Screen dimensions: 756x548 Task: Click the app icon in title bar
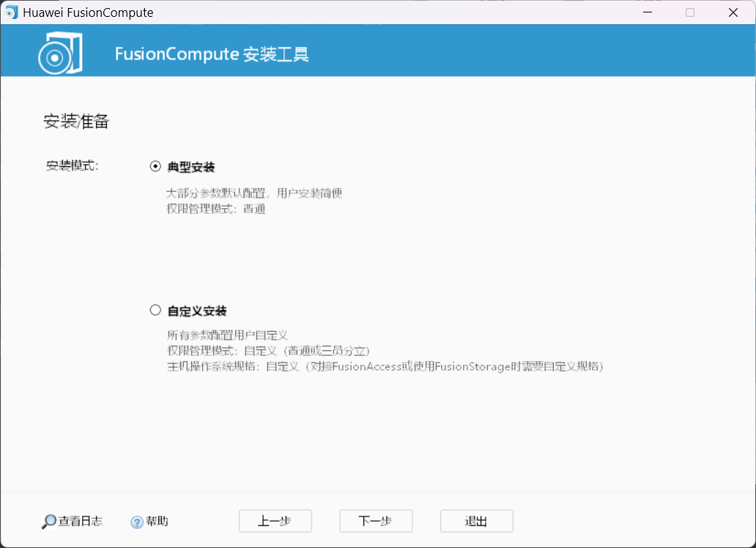[11, 12]
